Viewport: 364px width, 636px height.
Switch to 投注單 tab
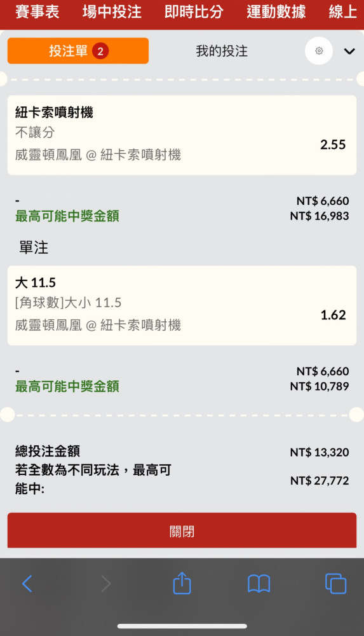pyautogui.click(x=78, y=51)
